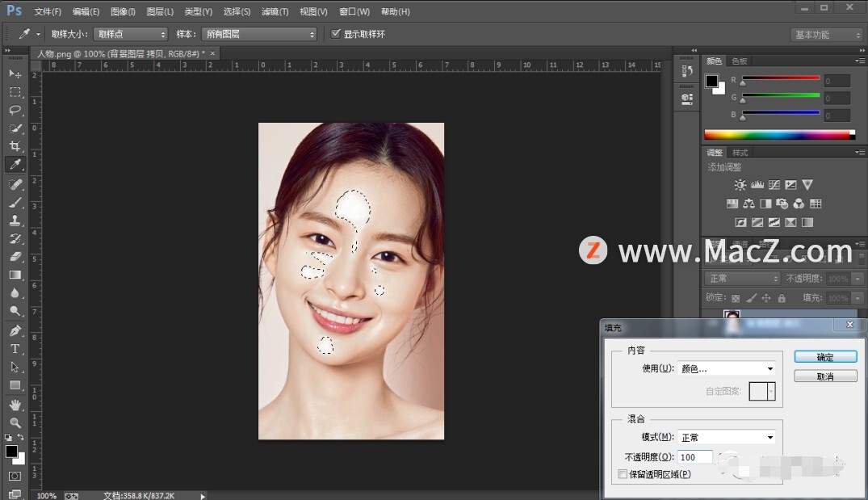Viewport: 868px width, 500px height.
Task: Select the Quick Selection tool
Action: pos(15,128)
